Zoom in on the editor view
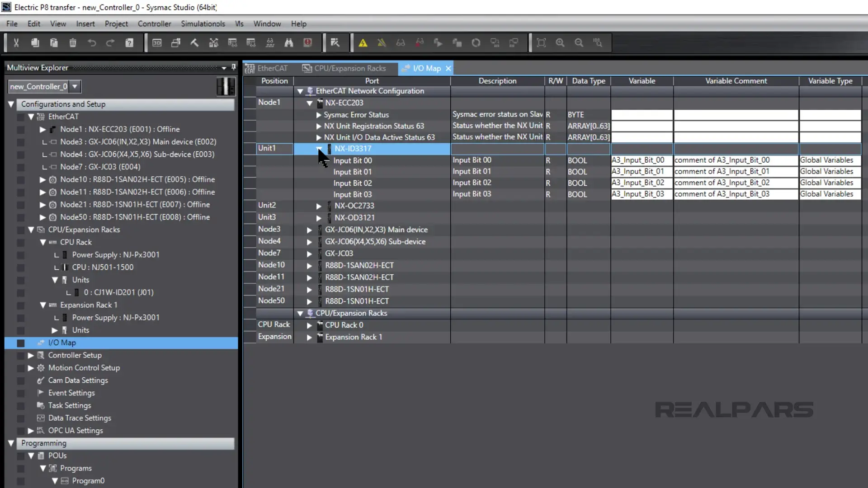The width and height of the screenshot is (868, 488). click(560, 43)
